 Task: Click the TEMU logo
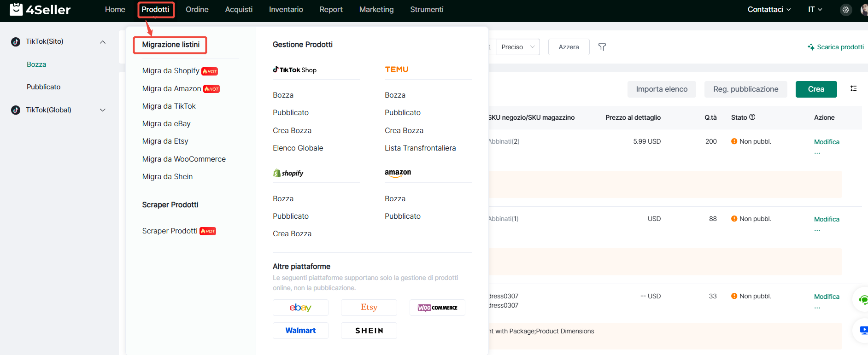397,69
